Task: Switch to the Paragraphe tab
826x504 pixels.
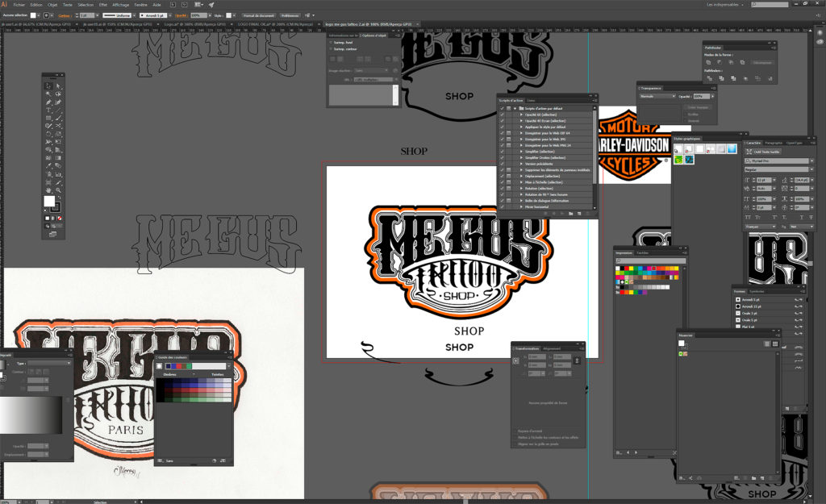Action: (773, 142)
